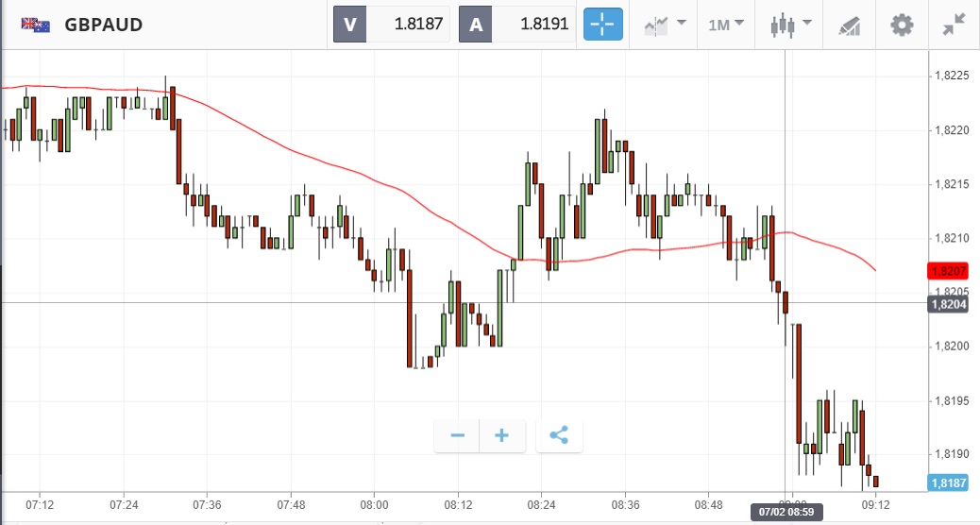Image resolution: width=980 pixels, height=525 pixels.
Task: Click the grey 1,8204 crosshair price label
Action: 946,304
